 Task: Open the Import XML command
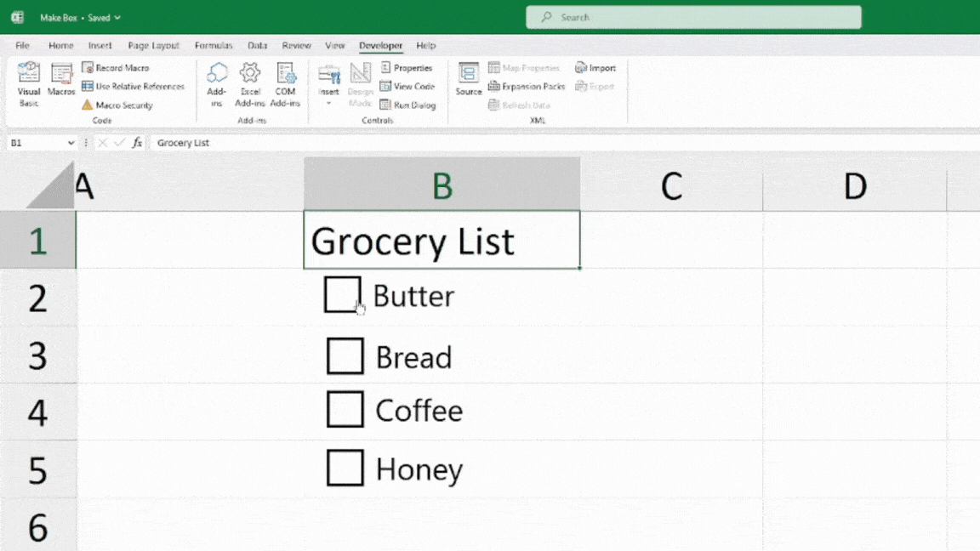[595, 67]
